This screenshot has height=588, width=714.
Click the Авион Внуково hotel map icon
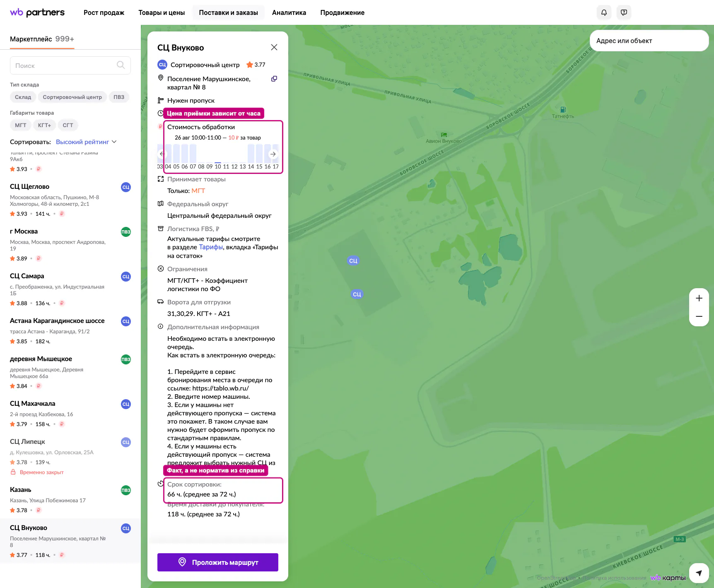click(444, 135)
